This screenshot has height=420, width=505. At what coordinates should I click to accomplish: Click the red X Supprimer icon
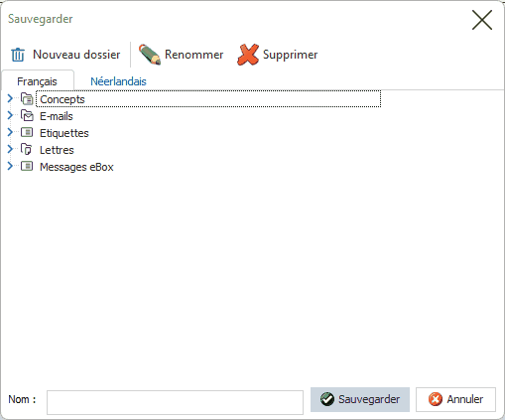point(248,55)
